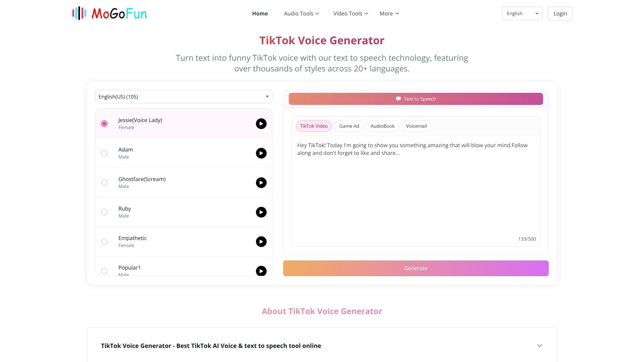The width and height of the screenshot is (644, 362).
Task: Play the Popular1 voice preview
Action: (261, 271)
